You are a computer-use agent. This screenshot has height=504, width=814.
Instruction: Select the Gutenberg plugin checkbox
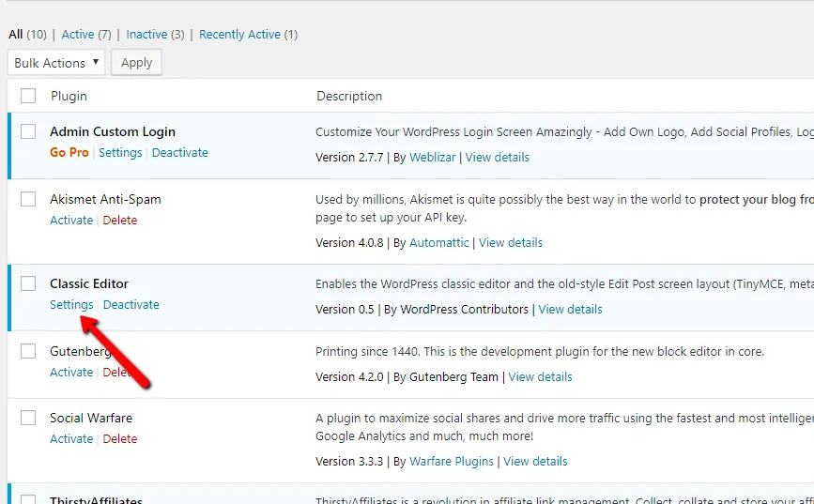pos(28,351)
